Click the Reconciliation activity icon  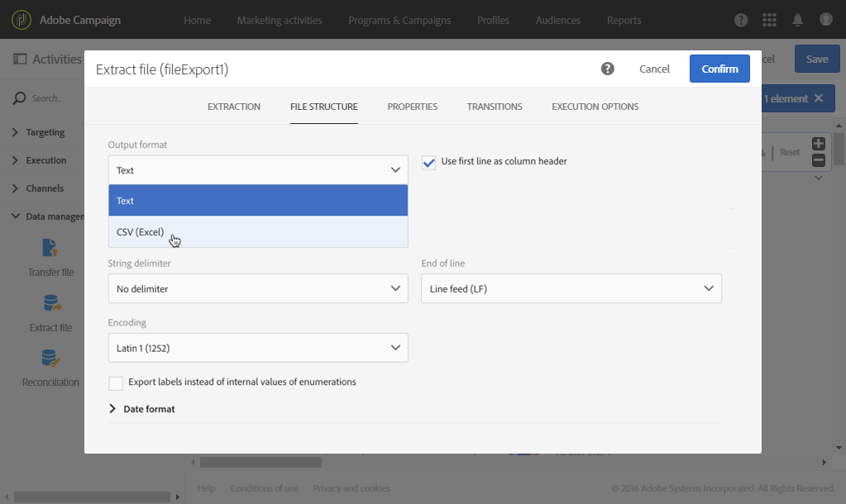click(50, 359)
